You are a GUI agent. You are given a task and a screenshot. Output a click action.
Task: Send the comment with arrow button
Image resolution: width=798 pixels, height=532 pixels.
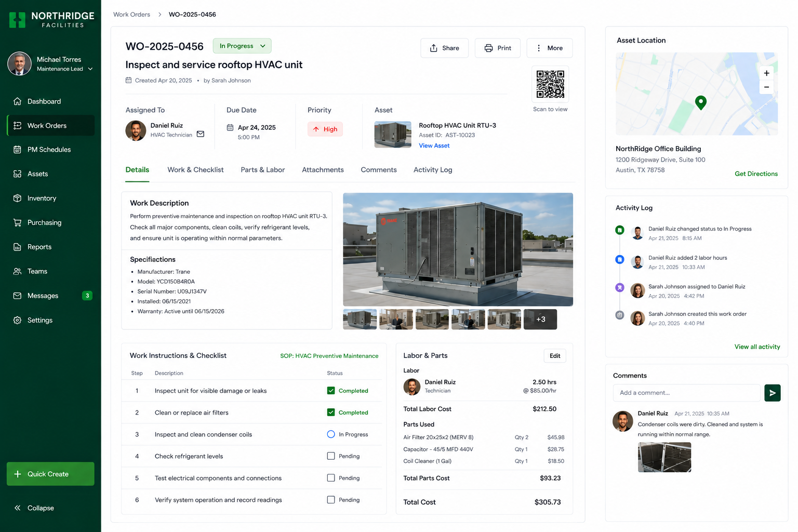[773, 393]
